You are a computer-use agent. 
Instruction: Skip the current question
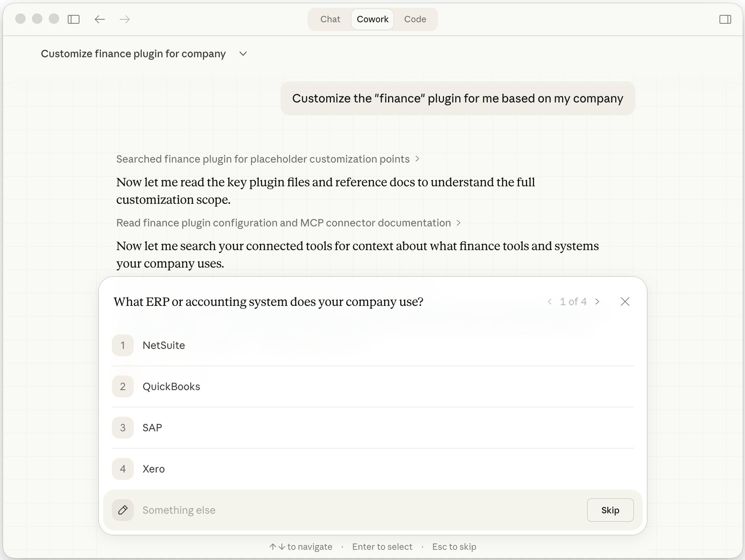[610, 510]
